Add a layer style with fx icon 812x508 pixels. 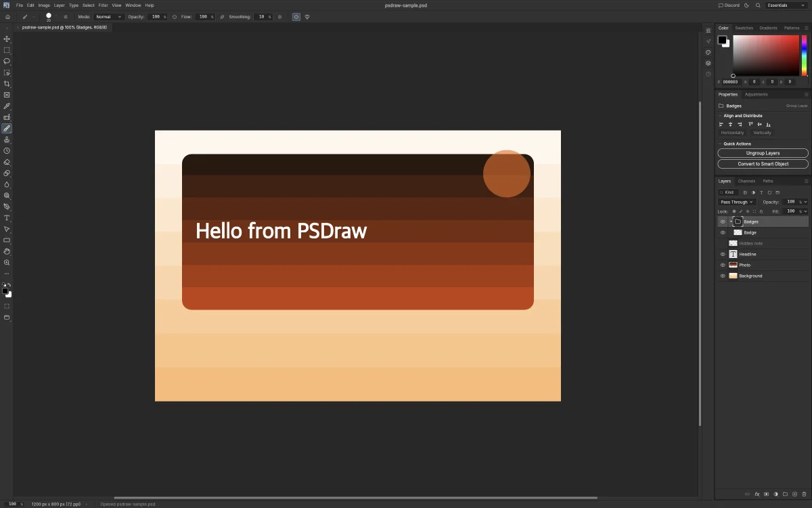[757, 494]
